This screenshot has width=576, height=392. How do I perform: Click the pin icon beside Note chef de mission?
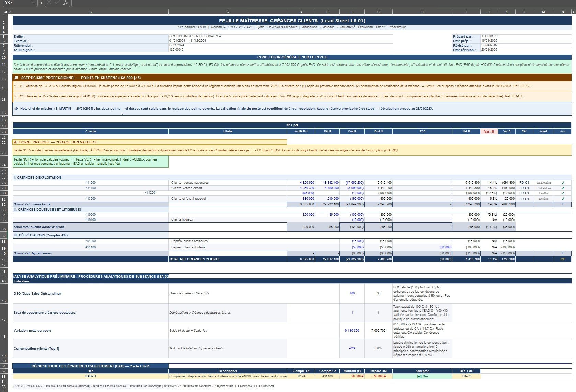16,109
